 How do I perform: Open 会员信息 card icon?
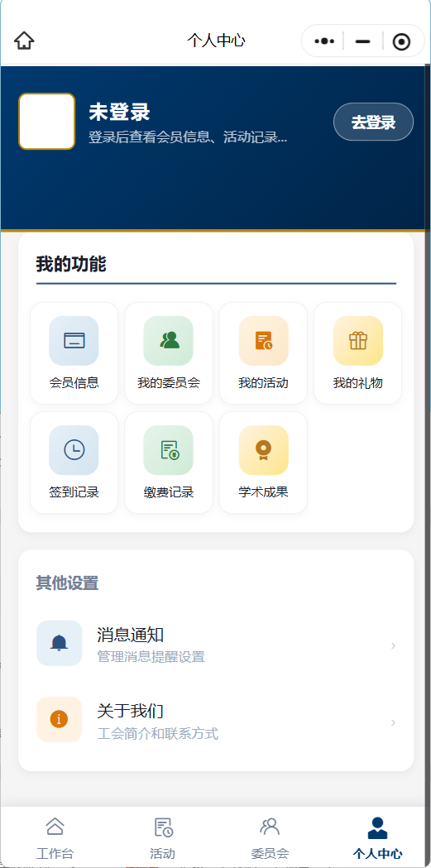[74, 340]
